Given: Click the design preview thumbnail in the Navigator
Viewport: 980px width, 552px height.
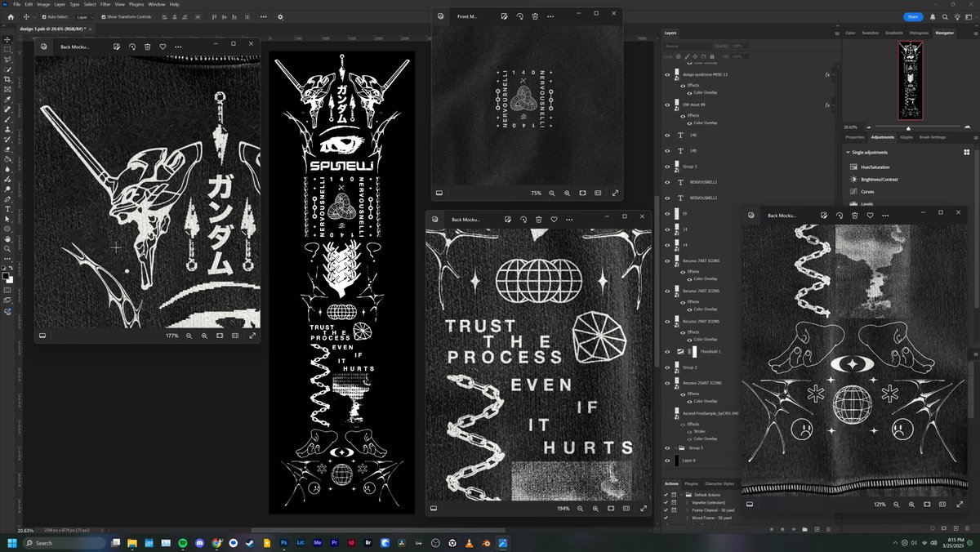Looking at the screenshot, I should click(910, 80).
